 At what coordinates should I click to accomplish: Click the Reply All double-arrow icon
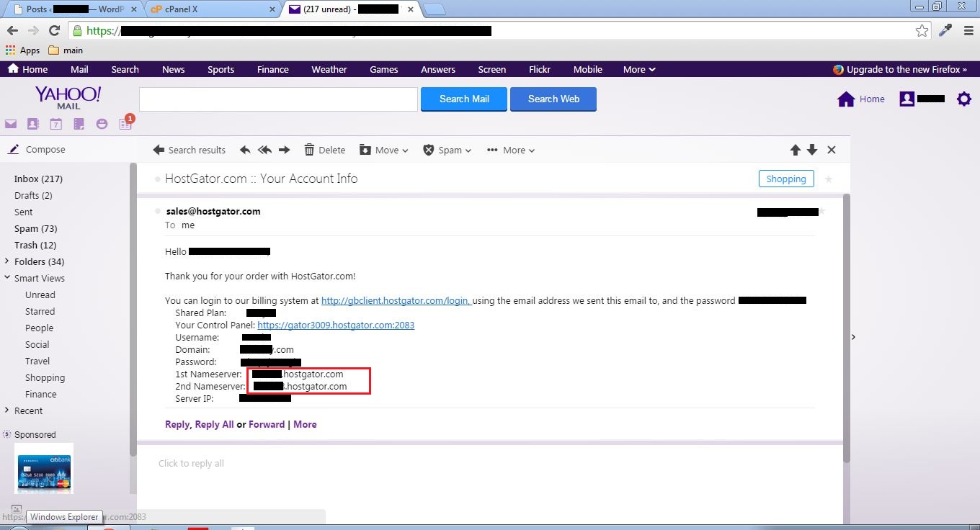[x=264, y=150]
